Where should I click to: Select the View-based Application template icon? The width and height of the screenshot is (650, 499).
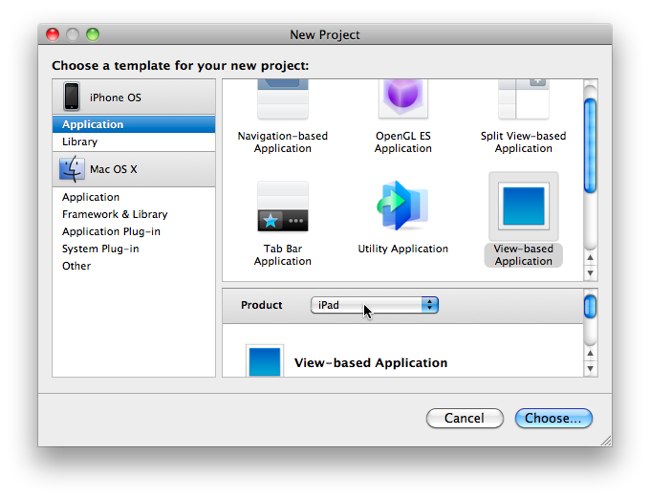[524, 206]
